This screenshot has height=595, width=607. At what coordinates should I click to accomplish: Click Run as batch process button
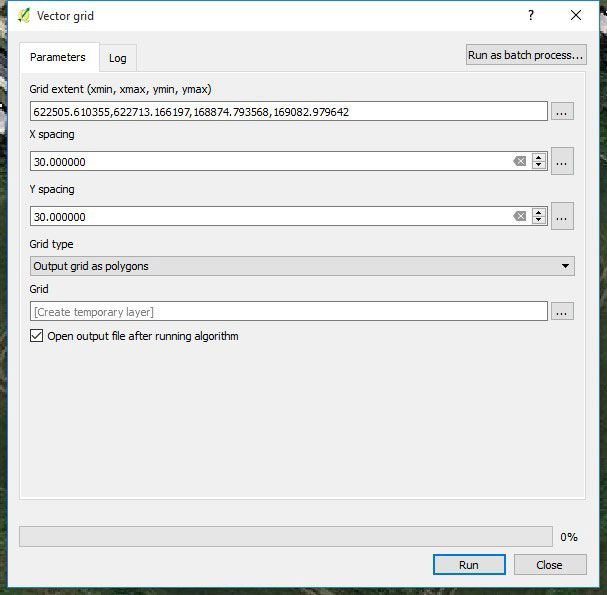pyautogui.click(x=526, y=55)
